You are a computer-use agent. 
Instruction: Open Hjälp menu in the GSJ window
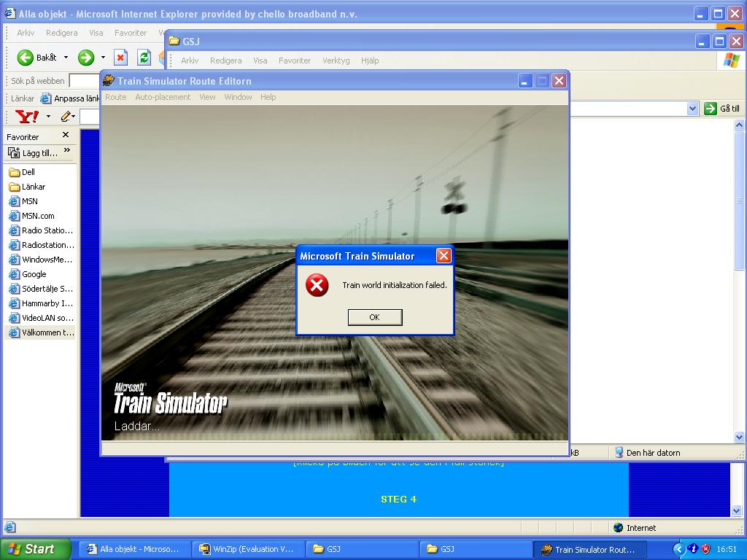[370, 61]
